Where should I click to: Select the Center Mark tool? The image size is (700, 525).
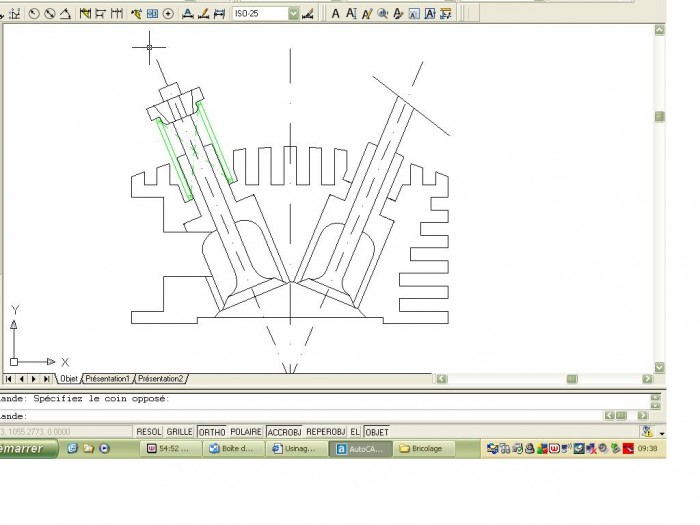pos(168,14)
